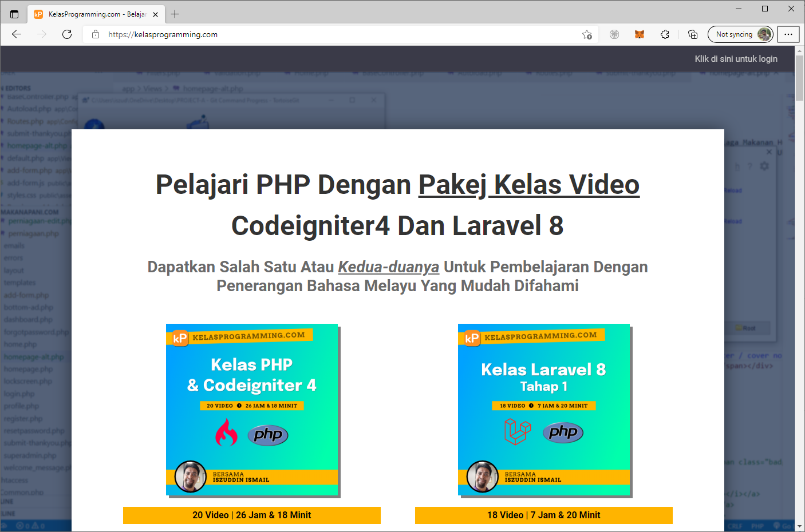This screenshot has width=805, height=532.
Task: Open the MetaMask fox extension
Action: click(x=640, y=34)
